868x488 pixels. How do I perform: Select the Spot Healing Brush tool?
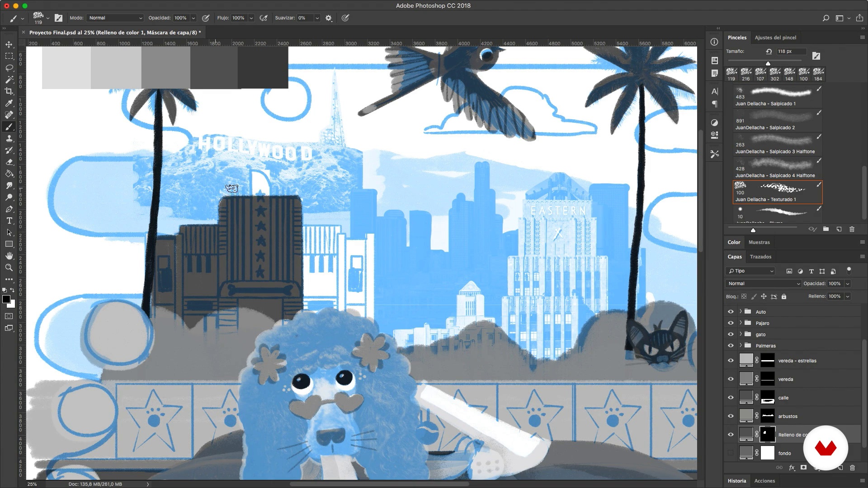point(9,115)
